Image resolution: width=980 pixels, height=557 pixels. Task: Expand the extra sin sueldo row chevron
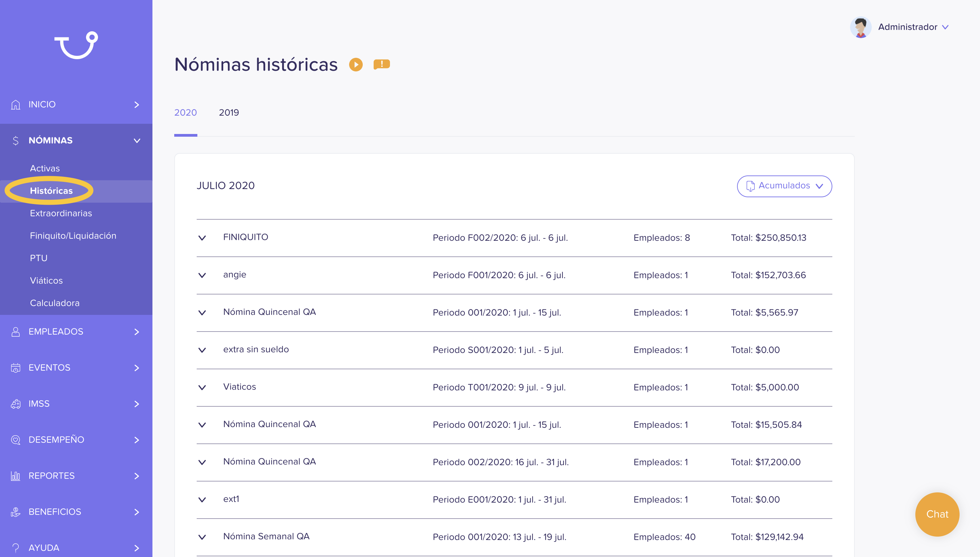tap(202, 350)
